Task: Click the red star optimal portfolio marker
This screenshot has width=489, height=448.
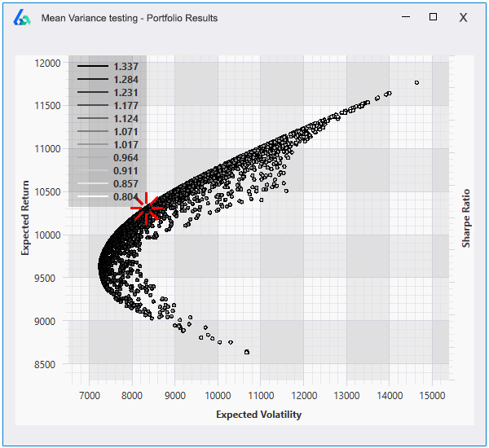Action: tap(146, 208)
